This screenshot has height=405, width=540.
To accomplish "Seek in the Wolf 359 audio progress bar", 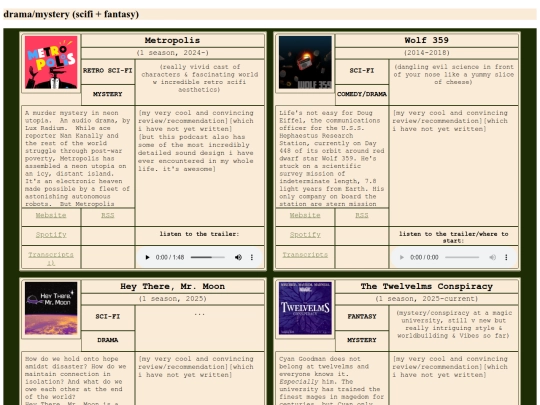I will 462,257.
